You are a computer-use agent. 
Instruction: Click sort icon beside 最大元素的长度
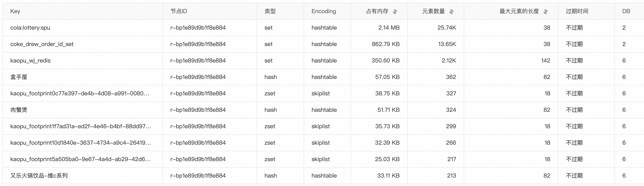tap(546, 12)
